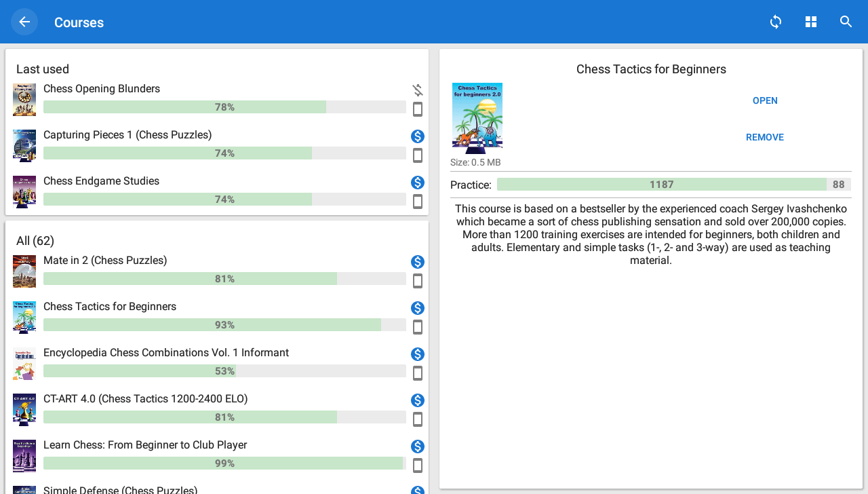Tap the dollar icon for Learn Chess course
Screen dimensions: 868x494
tap(418, 446)
